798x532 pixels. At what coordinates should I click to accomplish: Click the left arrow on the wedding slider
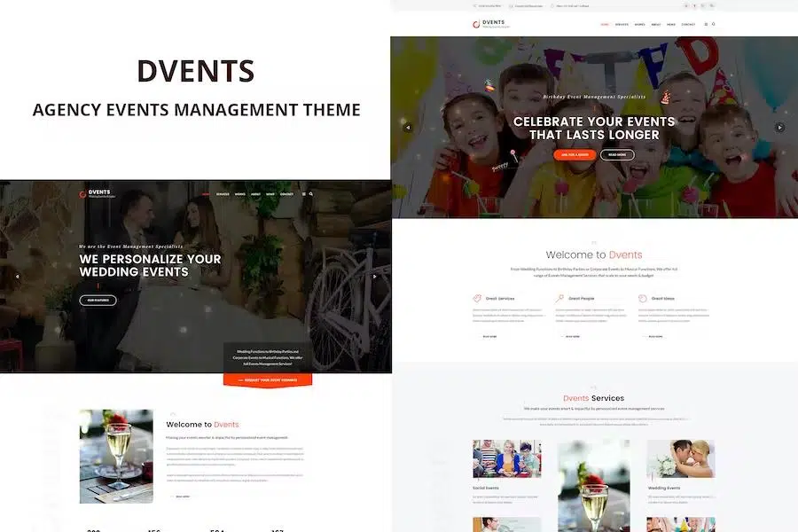pos(17,276)
